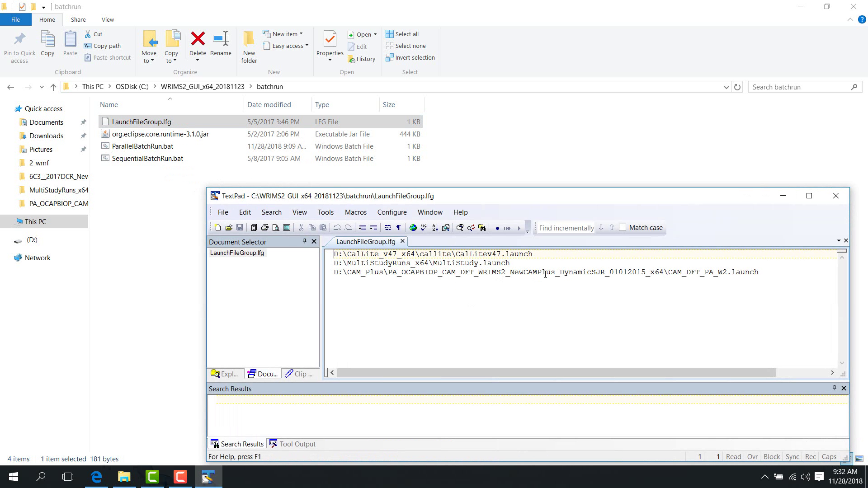
Task: Open Compare Files in TextPad toolbar
Action: [x=446, y=228]
